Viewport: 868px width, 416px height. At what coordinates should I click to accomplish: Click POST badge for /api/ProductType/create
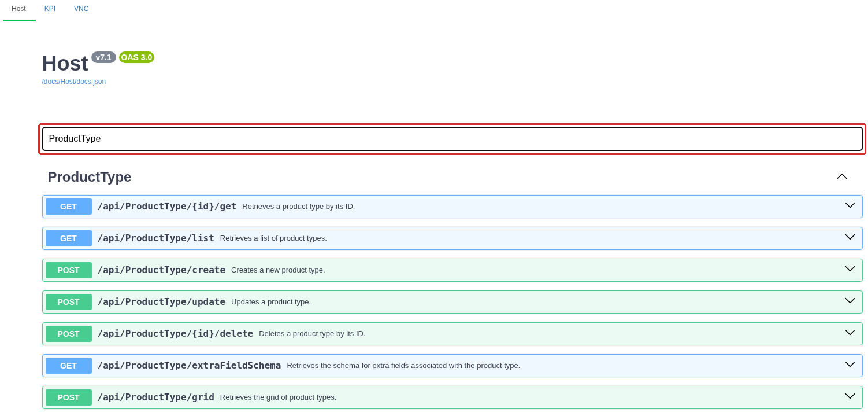69,270
